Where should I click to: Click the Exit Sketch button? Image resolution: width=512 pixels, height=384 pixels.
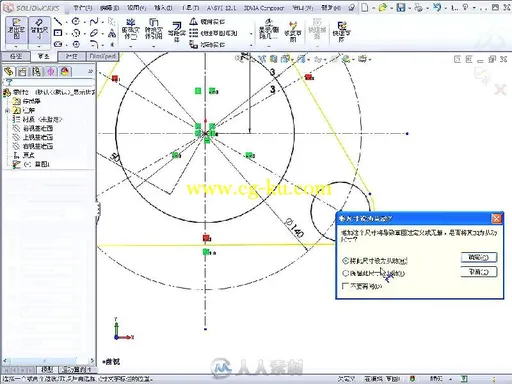point(16,30)
